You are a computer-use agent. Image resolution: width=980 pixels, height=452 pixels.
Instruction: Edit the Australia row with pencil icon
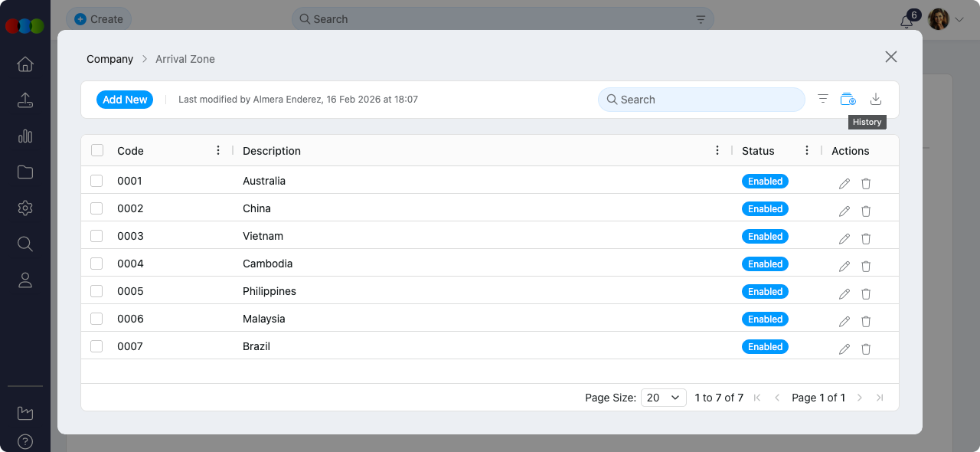[844, 184]
